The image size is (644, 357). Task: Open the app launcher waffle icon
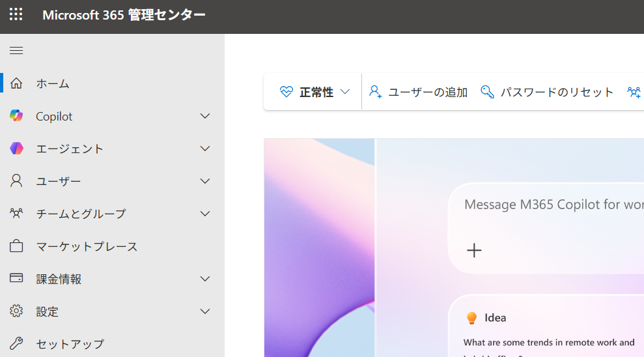tap(16, 14)
